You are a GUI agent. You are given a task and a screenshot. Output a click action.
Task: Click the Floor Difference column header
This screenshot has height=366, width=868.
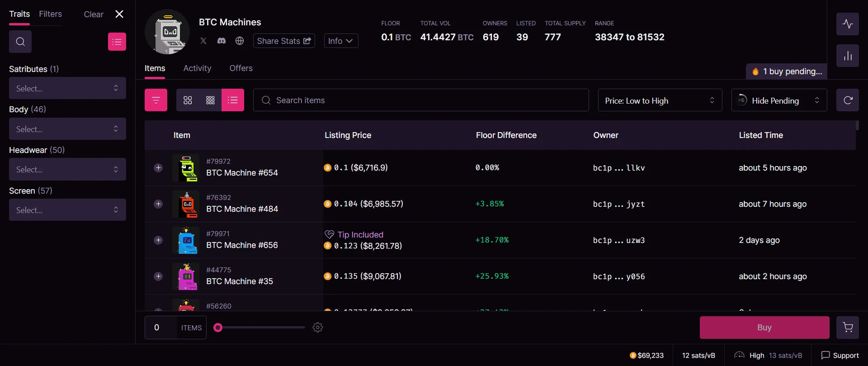(506, 135)
